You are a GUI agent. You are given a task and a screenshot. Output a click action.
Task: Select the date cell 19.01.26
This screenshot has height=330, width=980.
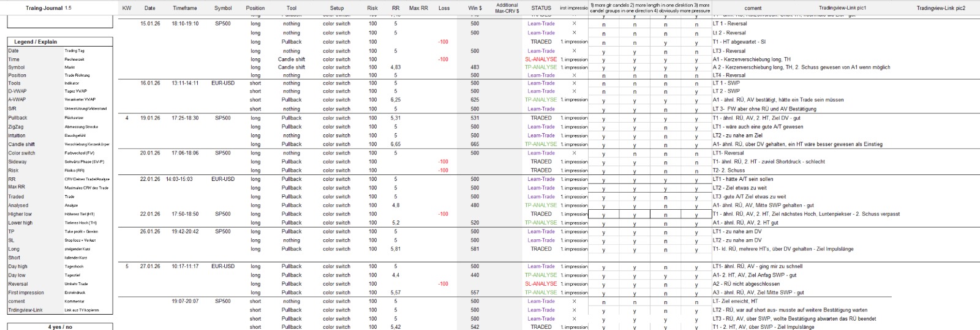click(150, 118)
